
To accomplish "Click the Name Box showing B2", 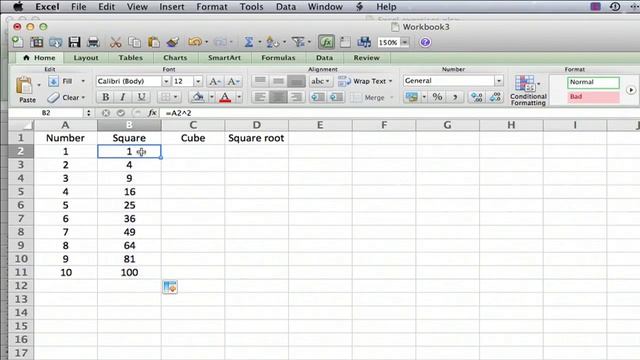I will 46,113.
